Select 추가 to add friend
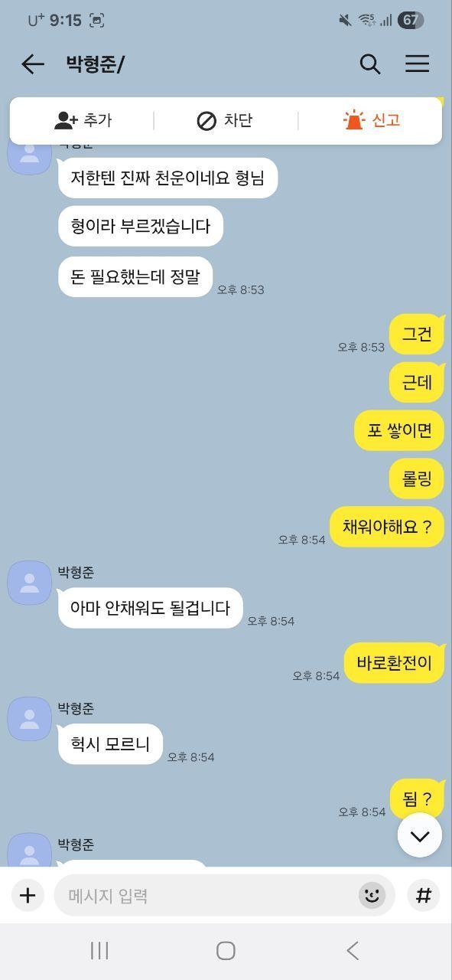452x980 pixels. (83, 120)
